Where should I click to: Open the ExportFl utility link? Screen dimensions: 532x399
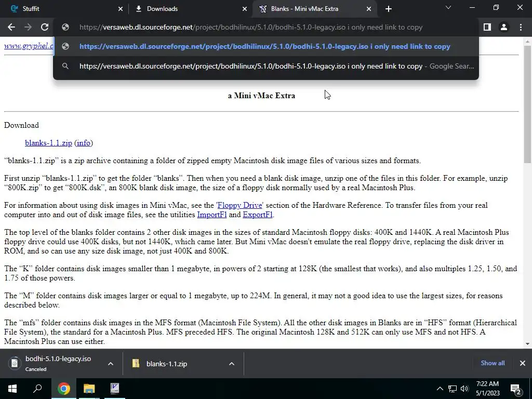258,215
